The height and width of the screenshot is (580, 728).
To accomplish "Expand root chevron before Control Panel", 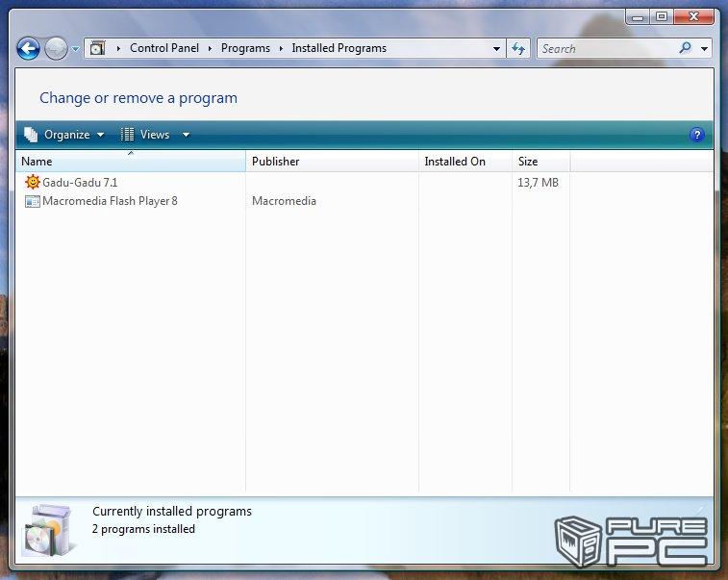I will 118,48.
